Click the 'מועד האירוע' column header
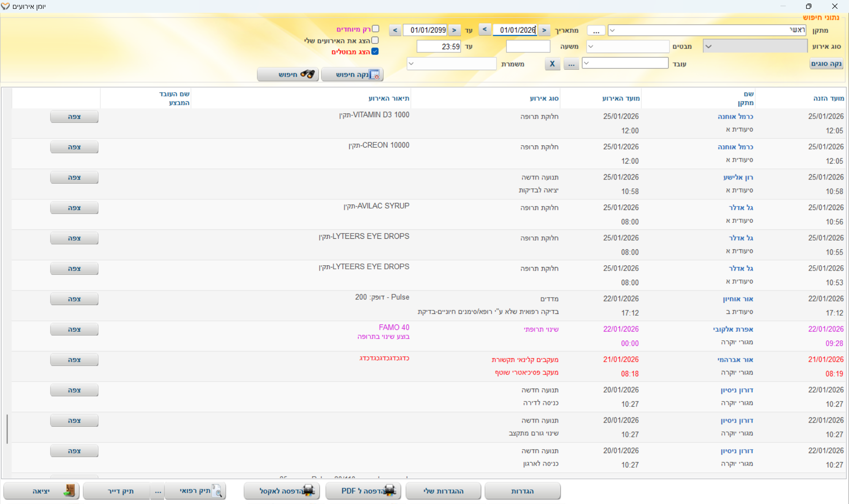 click(620, 98)
